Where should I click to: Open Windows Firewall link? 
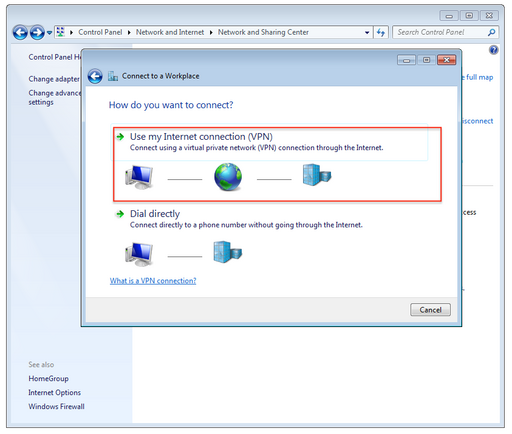click(x=56, y=407)
